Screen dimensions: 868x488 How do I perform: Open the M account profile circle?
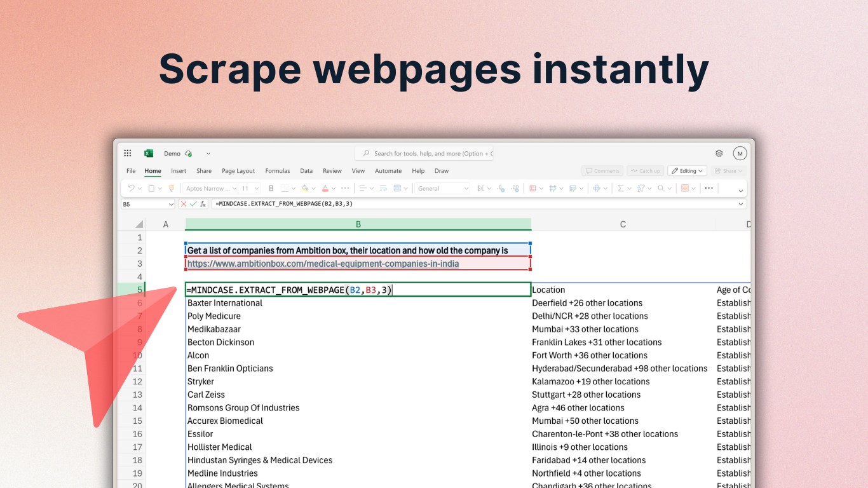(740, 153)
